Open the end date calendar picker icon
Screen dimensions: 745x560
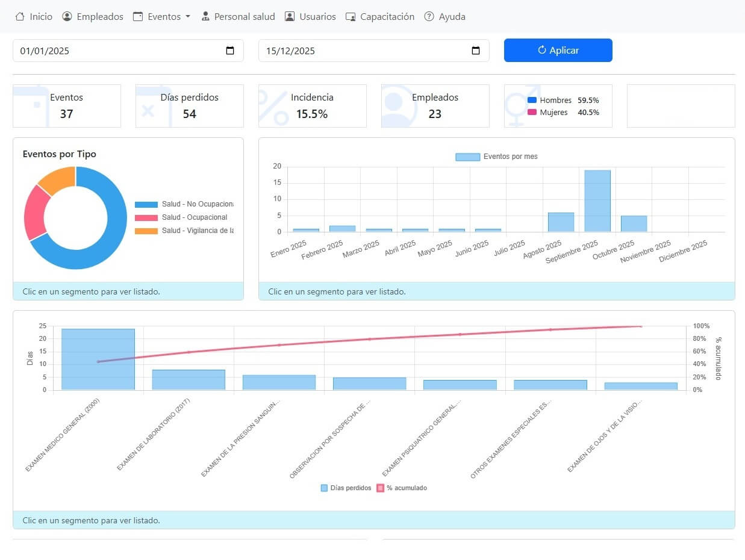(x=476, y=51)
